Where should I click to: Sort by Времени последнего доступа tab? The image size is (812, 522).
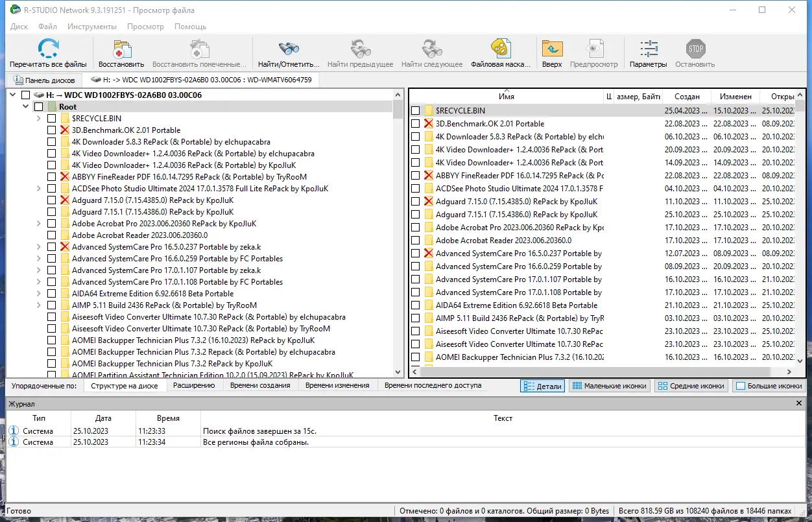click(x=433, y=385)
